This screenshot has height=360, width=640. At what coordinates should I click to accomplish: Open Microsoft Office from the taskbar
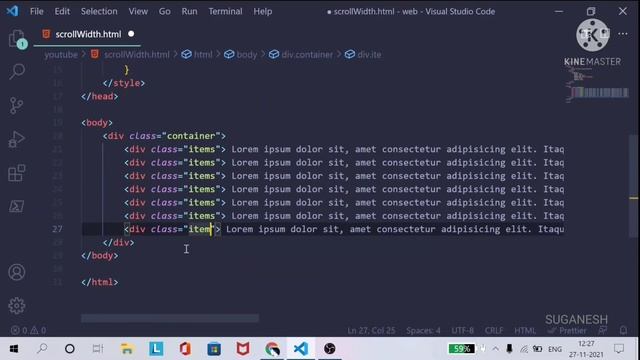pyautogui.click(x=185, y=349)
